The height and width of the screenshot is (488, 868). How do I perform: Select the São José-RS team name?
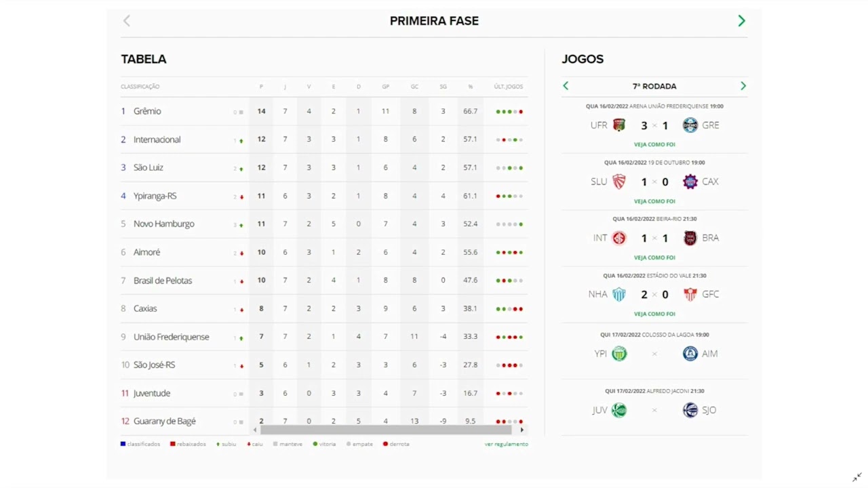tap(155, 365)
